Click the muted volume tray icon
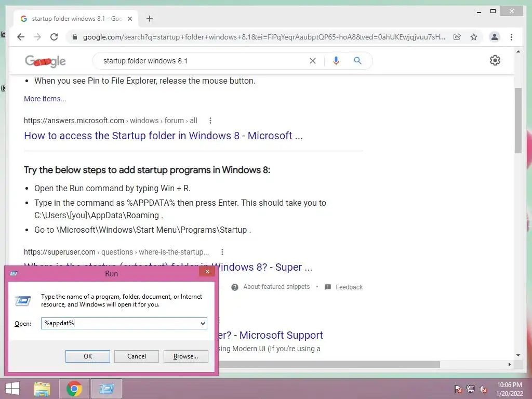The width and height of the screenshot is (532, 399). coord(483,389)
